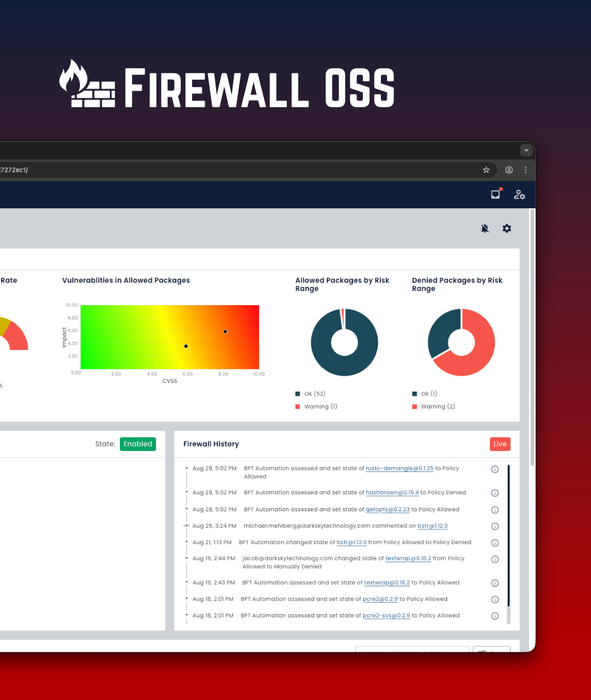Click info icon for rustc-demangle entry

[x=495, y=469]
